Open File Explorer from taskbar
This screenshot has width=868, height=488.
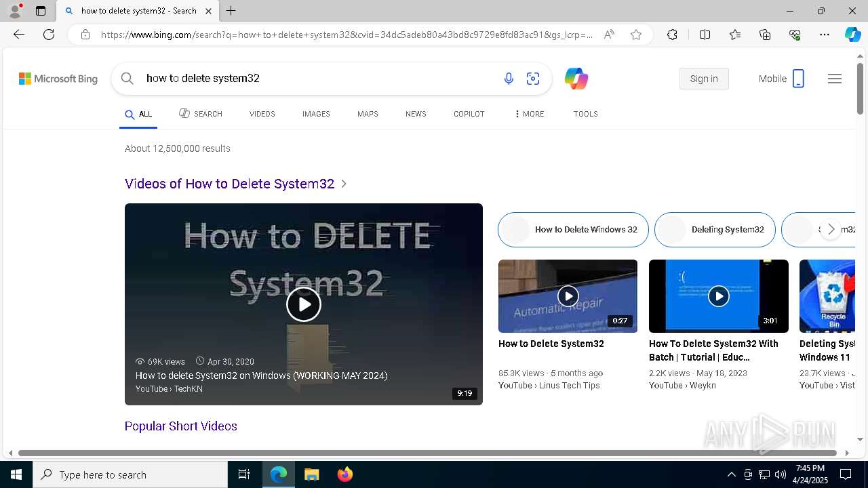tap(311, 474)
